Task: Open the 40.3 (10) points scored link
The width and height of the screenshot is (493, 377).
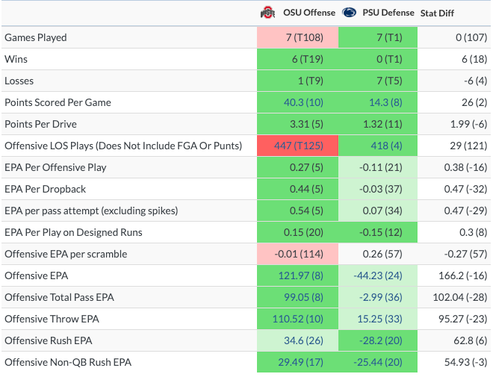Action: click(303, 102)
